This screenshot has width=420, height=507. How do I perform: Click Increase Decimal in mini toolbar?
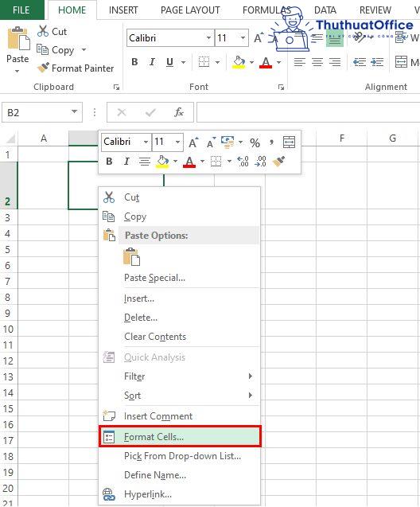pyautogui.click(x=243, y=161)
